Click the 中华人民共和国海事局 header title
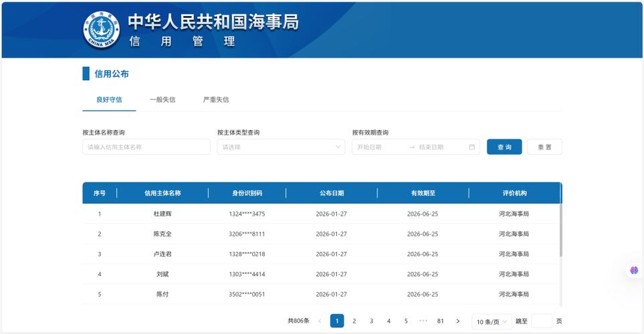 click(213, 22)
